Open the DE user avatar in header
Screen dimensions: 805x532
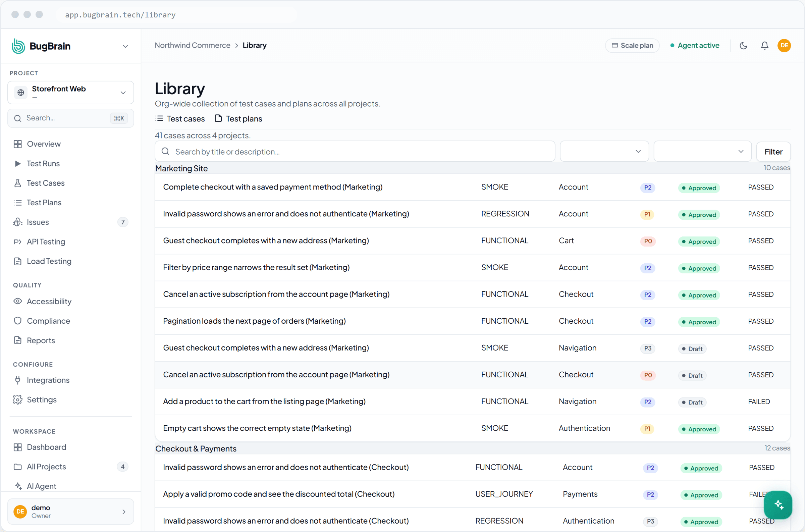tap(784, 46)
